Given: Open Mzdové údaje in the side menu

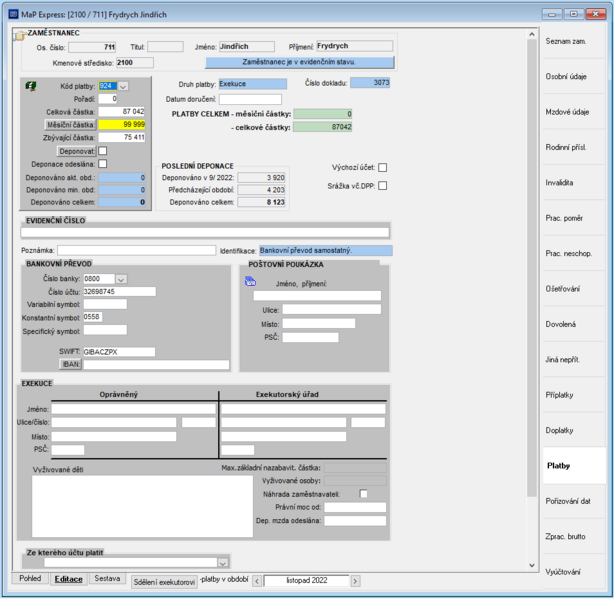Looking at the screenshot, I should pyautogui.click(x=574, y=112).
